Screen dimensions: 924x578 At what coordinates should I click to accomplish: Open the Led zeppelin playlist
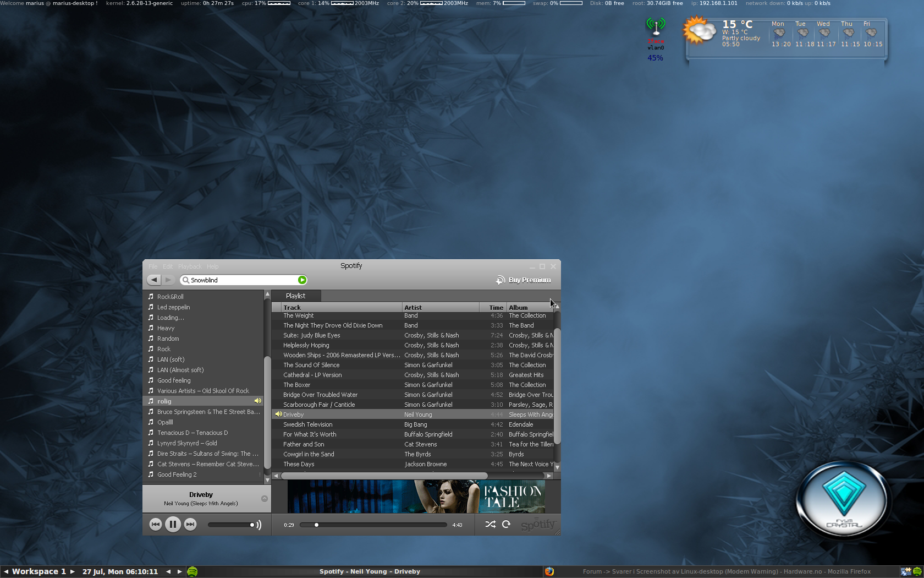pos(204,307)
